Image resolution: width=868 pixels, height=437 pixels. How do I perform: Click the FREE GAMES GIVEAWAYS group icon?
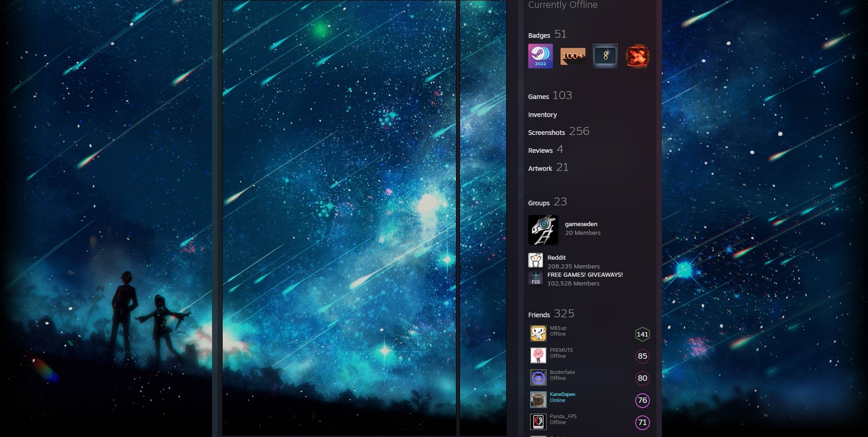click(x=536, y=279)
